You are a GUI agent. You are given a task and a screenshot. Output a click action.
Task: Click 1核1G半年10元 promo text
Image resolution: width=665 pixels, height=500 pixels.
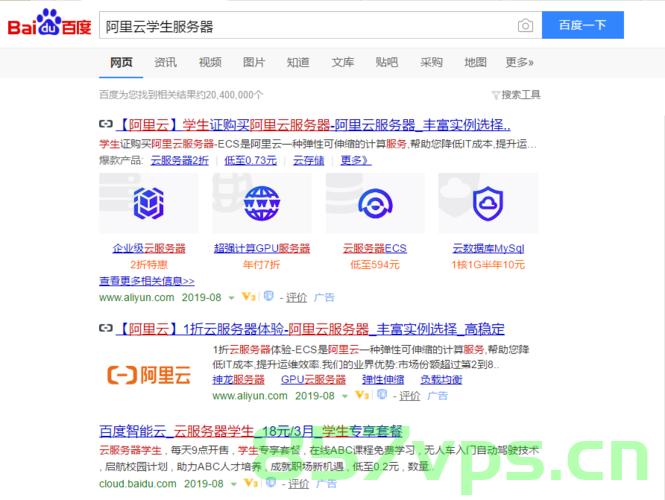488,265
